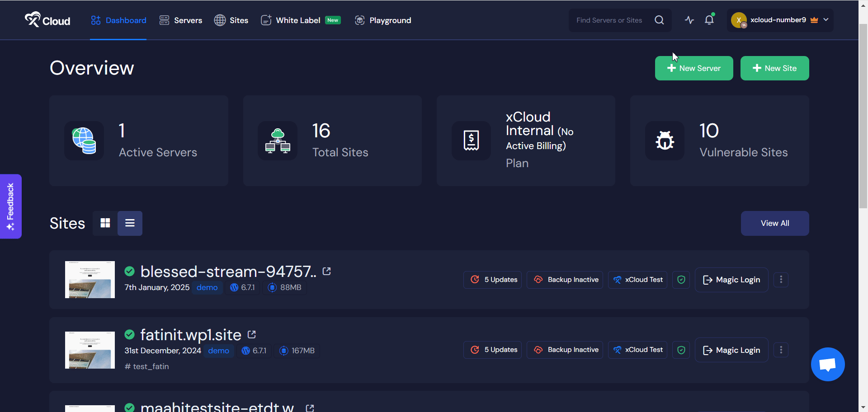Screen dimensions: 868x412
Task: Open the kebab menu for blessed-stream site
Action: click(x=781, y=280)
